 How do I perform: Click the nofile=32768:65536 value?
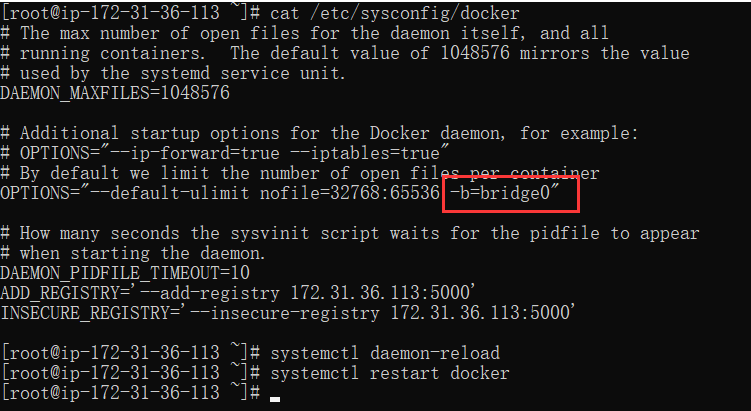click(x=349, y=194)
